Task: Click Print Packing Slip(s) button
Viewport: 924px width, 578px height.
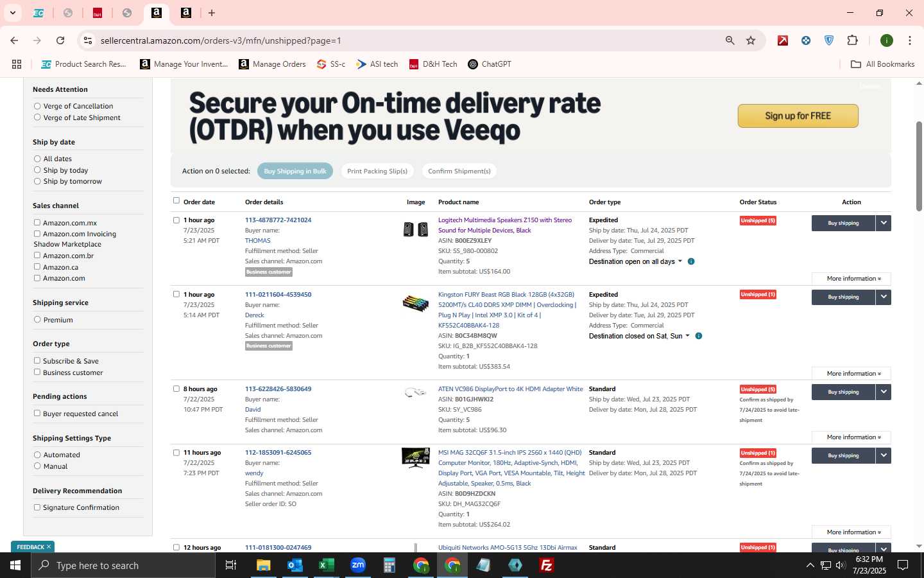Action: point(377,171)
